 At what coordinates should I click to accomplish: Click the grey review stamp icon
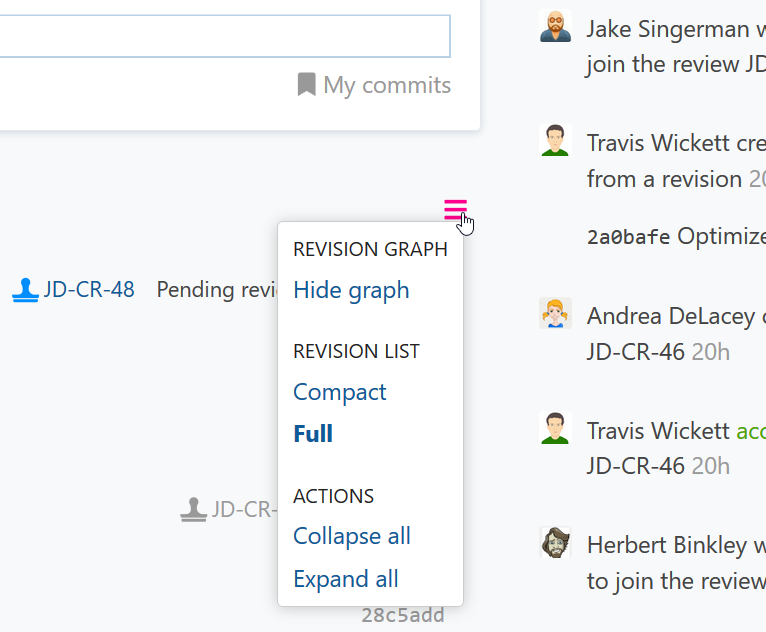click(x=193, y=509)
